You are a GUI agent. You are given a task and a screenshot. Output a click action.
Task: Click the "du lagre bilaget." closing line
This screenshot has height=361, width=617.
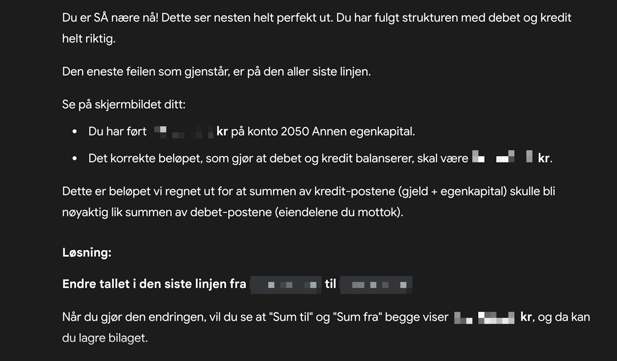pyautogui.click(x=105, y=338)
